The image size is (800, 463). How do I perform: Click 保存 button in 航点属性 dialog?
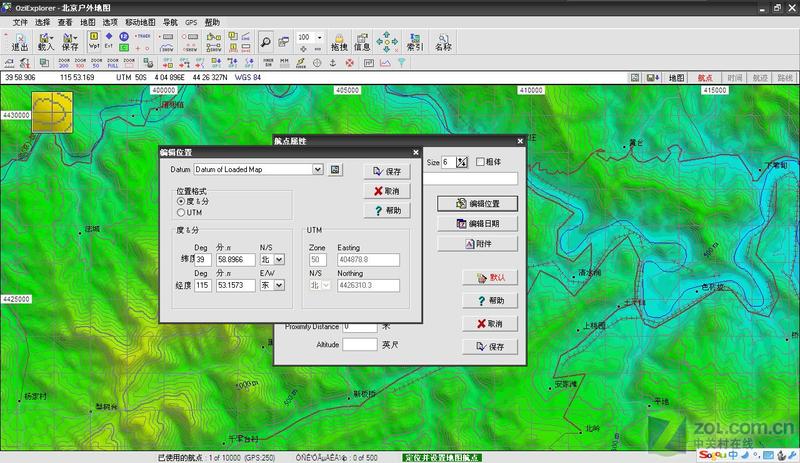tap(490, 347)
